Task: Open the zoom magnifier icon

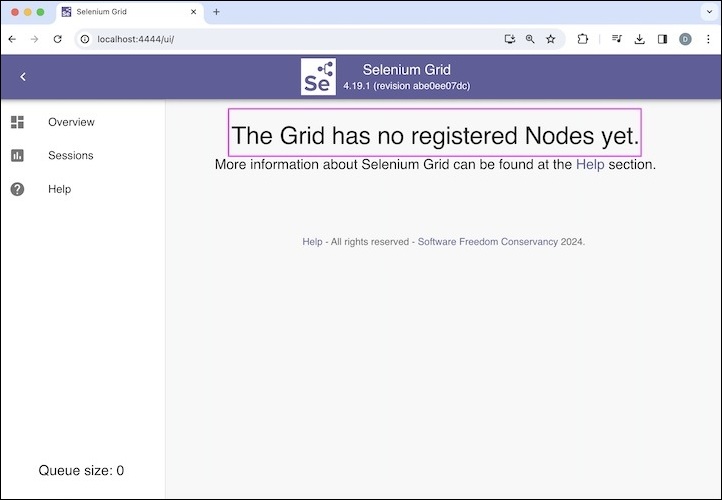Action: 530,39
